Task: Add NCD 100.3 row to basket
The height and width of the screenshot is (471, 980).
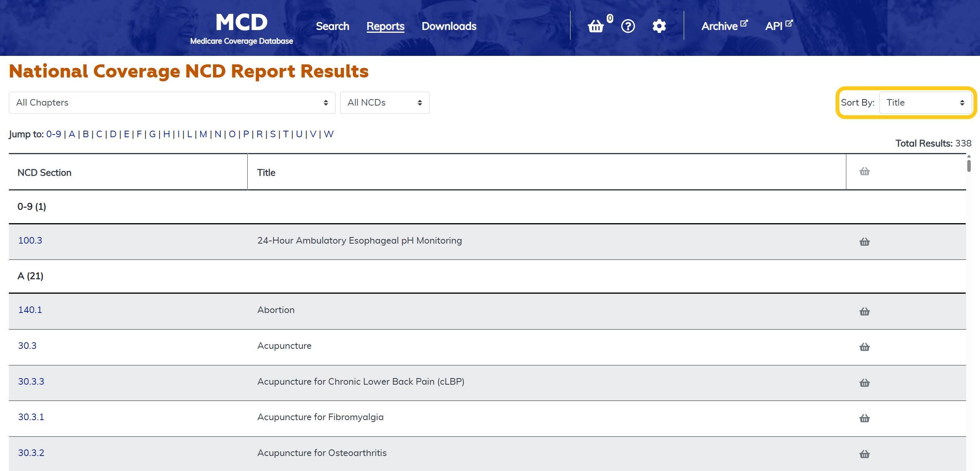Action: (x=864, y=242)
